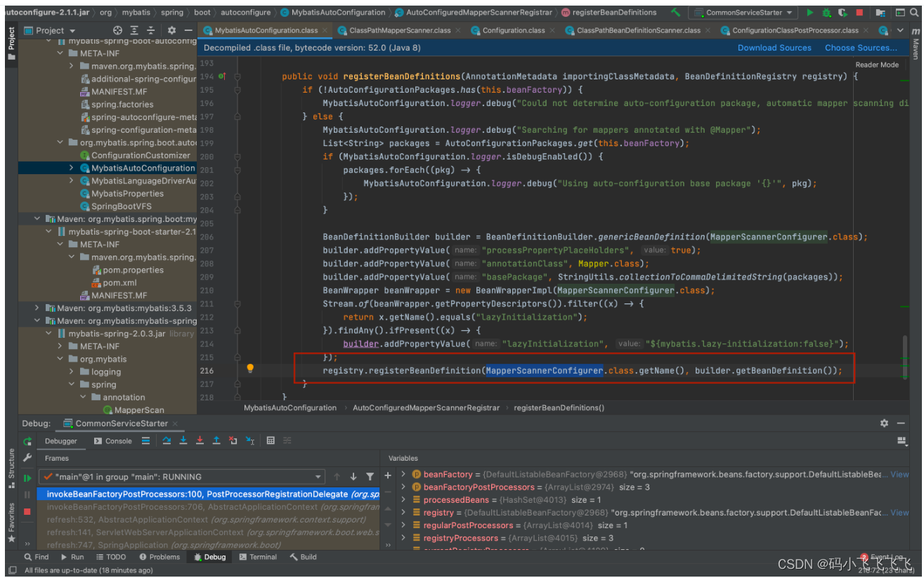Click the Resume Program green icon
This screenshot has width=924, height=578.
27,478
